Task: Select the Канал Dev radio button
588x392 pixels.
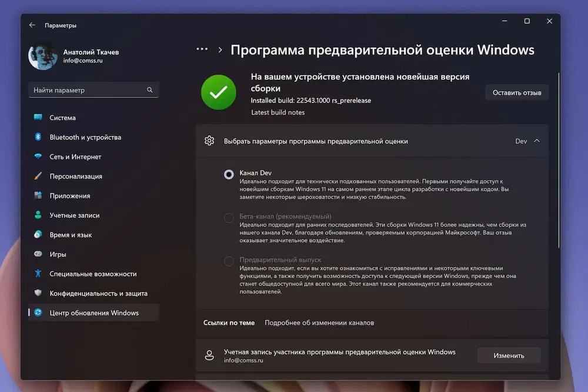Action: pos(229,174)
